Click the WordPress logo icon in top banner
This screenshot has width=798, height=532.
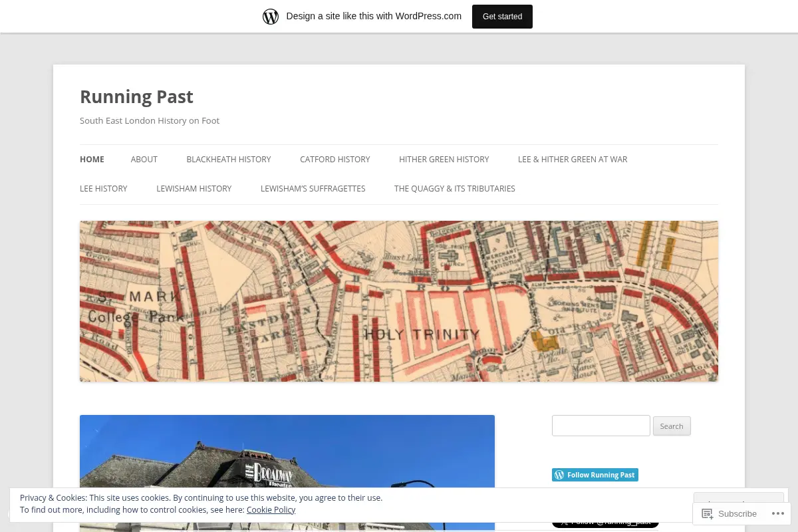tap(271, 17)
